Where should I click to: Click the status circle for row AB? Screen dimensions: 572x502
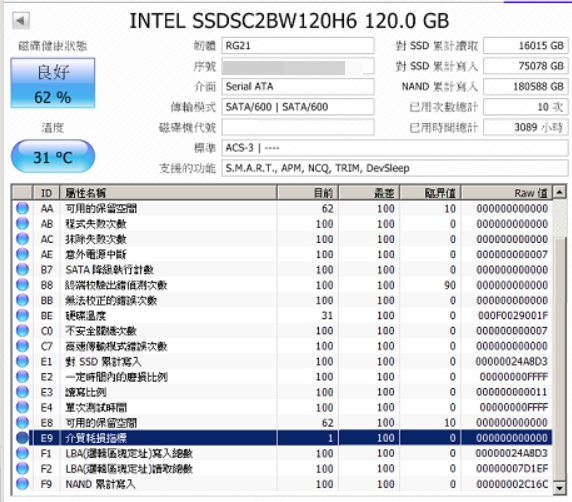(22, 224)
